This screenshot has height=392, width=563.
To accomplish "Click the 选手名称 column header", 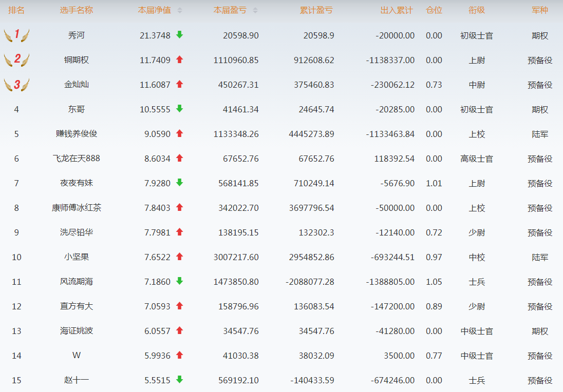I will (x=77, y=10).
